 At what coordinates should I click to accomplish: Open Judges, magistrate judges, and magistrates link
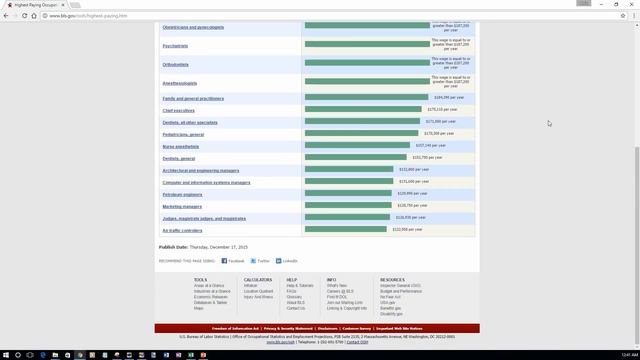tap(204, 219)
